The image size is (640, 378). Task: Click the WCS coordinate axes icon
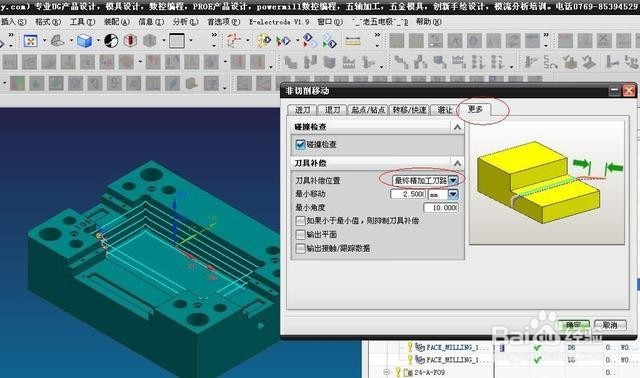[x=233, y=41]
